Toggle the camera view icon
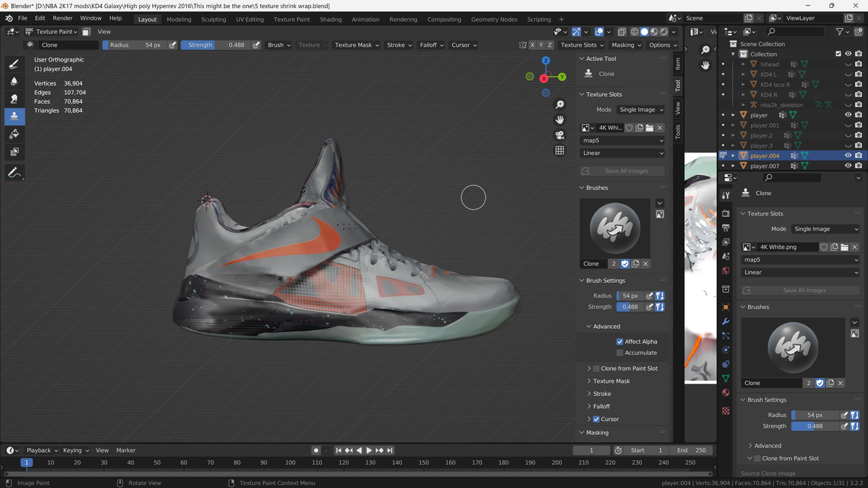 click(559, 135)
